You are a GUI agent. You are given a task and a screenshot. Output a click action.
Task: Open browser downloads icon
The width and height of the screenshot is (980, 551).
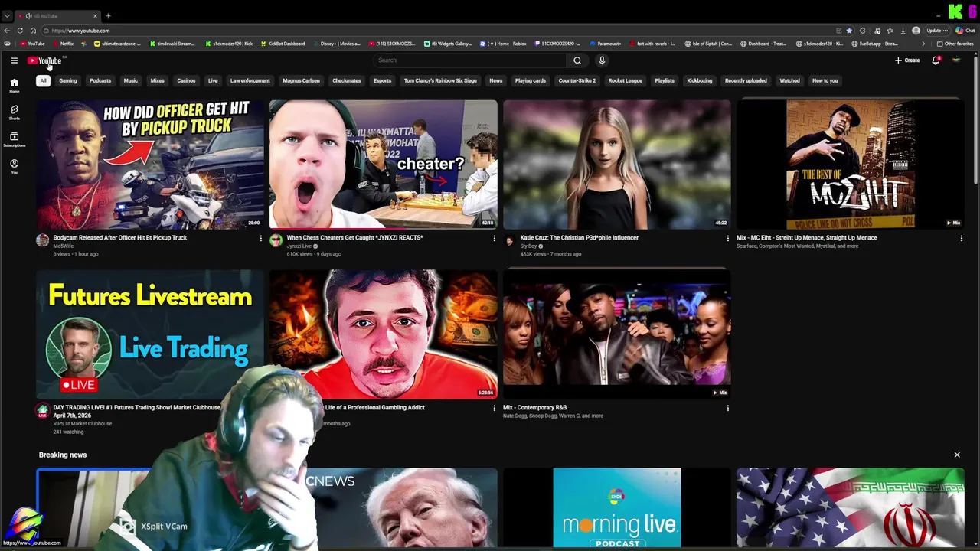click(x=903, y=31)
